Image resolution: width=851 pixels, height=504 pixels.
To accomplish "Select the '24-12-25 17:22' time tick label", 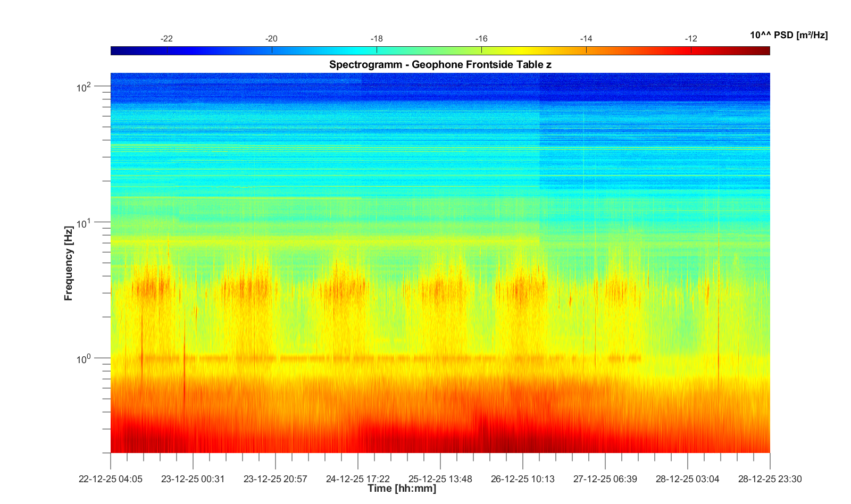I will tap(357, 479).
